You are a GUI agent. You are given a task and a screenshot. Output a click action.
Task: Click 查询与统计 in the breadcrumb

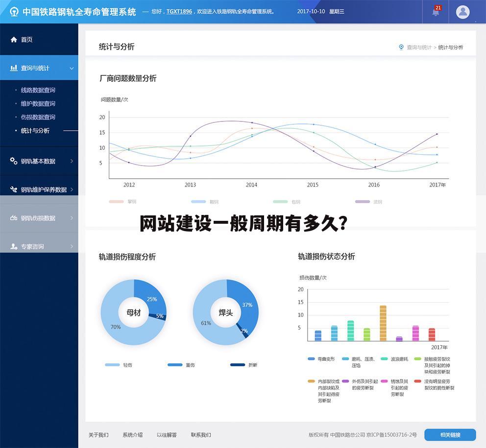click(419, 47)
